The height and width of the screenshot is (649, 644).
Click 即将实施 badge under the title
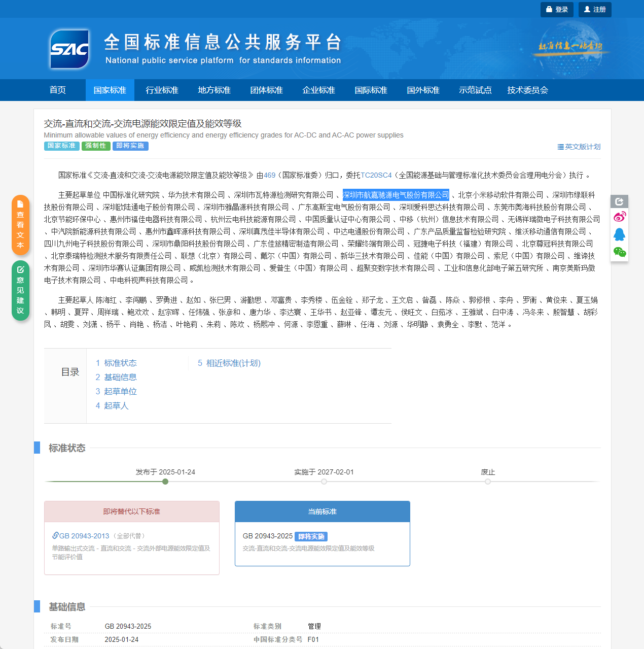[130, 146]
